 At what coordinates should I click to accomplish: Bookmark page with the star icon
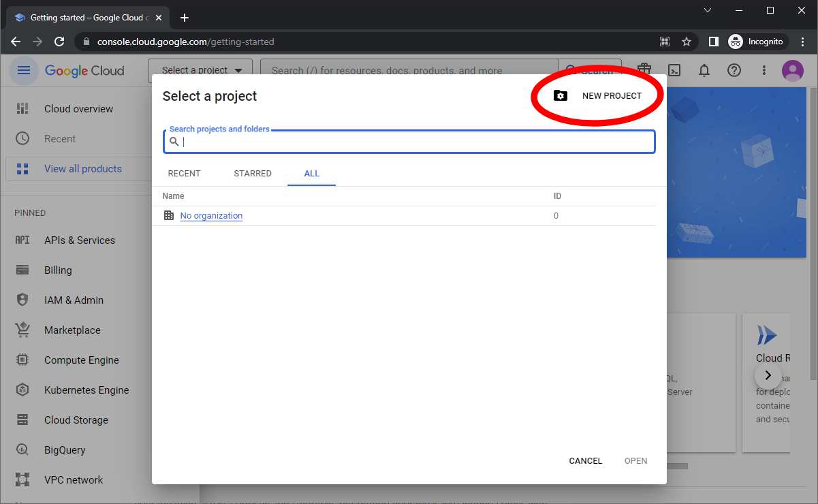687,42
